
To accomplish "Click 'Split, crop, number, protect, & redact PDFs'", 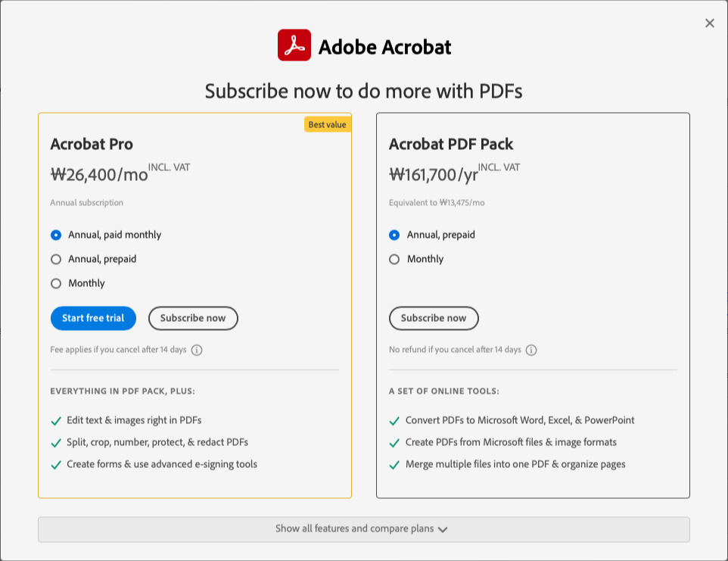I will point(157,442).
